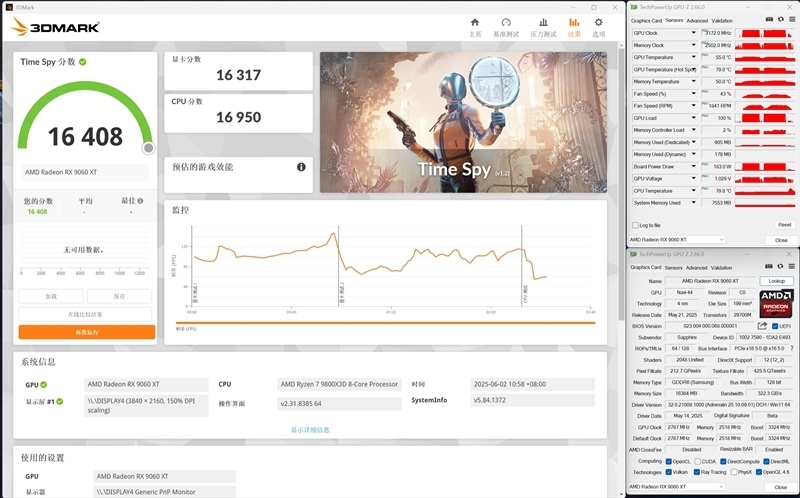This screenshot has height=498, width=800.
Task: Click Bus Interface question mark icon
Action: (792, 348)
